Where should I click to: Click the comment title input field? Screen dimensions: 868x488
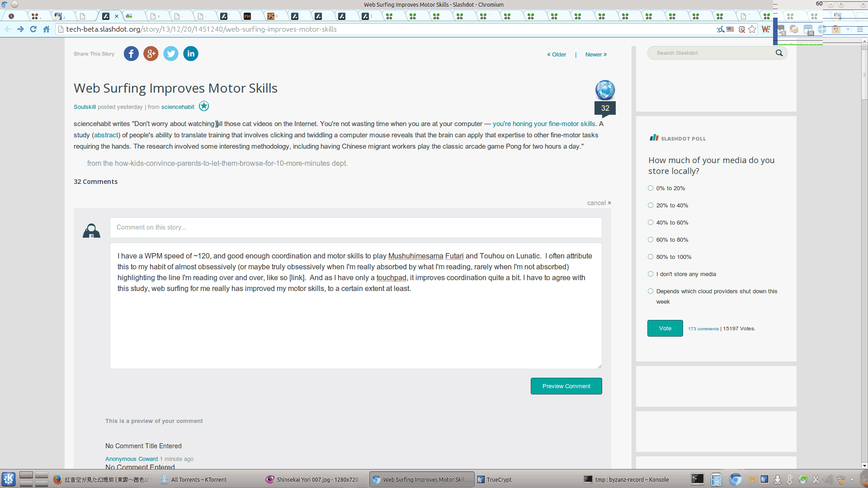(x=356, y=228)
